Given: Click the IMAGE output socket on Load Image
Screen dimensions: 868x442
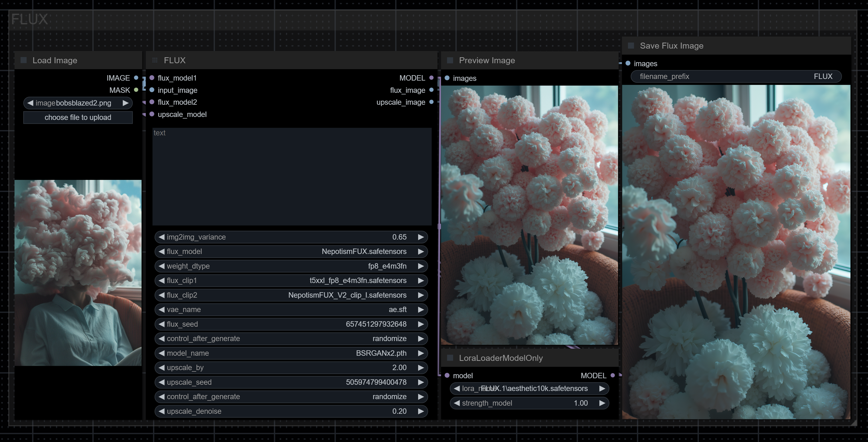Looking at the screenshot, I should coord(136,78).
